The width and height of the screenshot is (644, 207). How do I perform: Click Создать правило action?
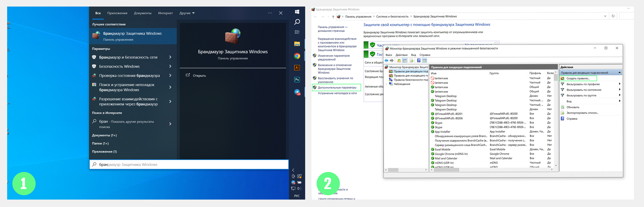click(578, 79)
